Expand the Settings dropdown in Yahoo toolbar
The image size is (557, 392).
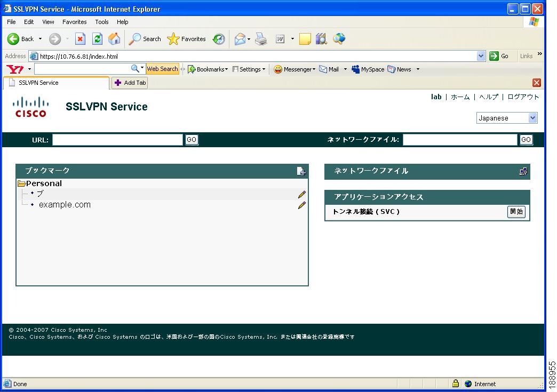264,69
